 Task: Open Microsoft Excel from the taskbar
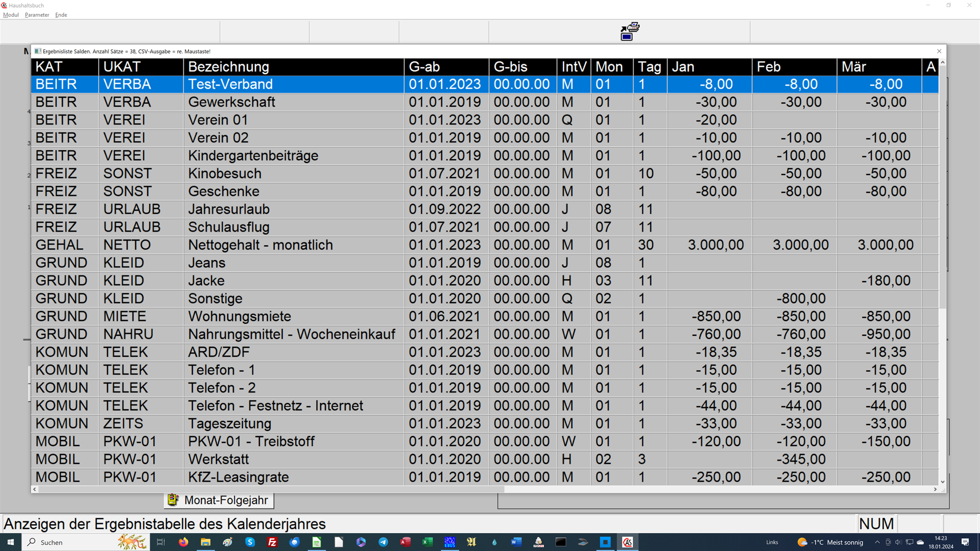[x=427, y=542]
